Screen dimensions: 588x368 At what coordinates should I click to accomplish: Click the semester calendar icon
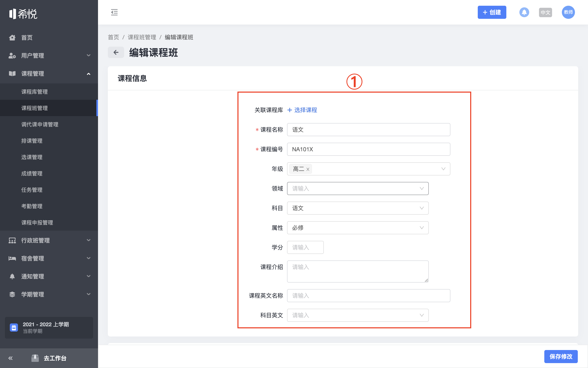pyautogui.click(x=14, y=328)
